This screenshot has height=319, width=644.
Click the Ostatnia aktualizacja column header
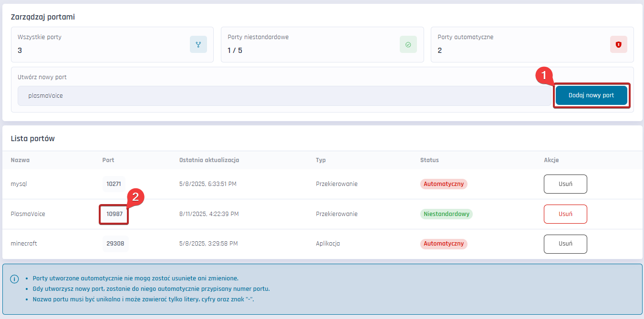click(x=209, y=160)
